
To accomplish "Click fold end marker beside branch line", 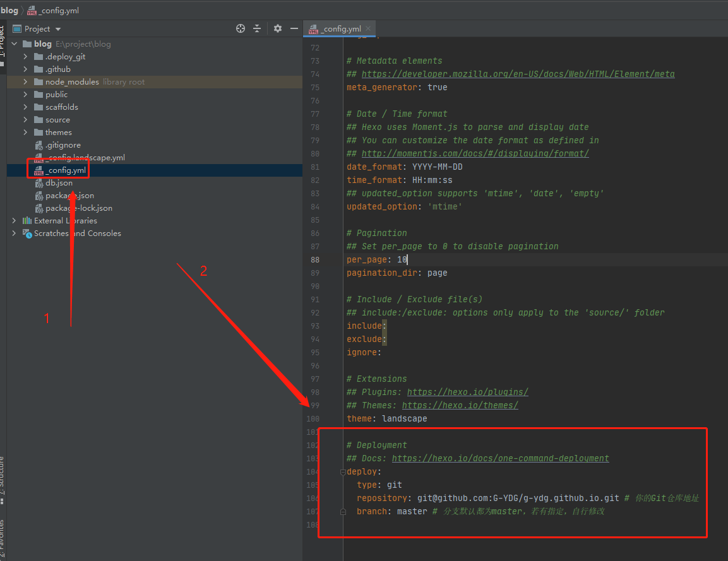I will [343, 512].
